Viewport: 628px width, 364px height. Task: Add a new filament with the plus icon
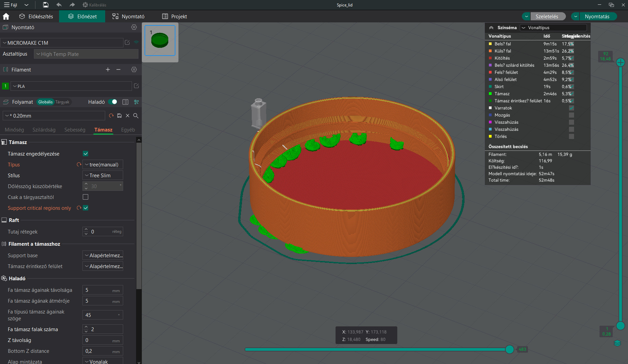[108, 69]
